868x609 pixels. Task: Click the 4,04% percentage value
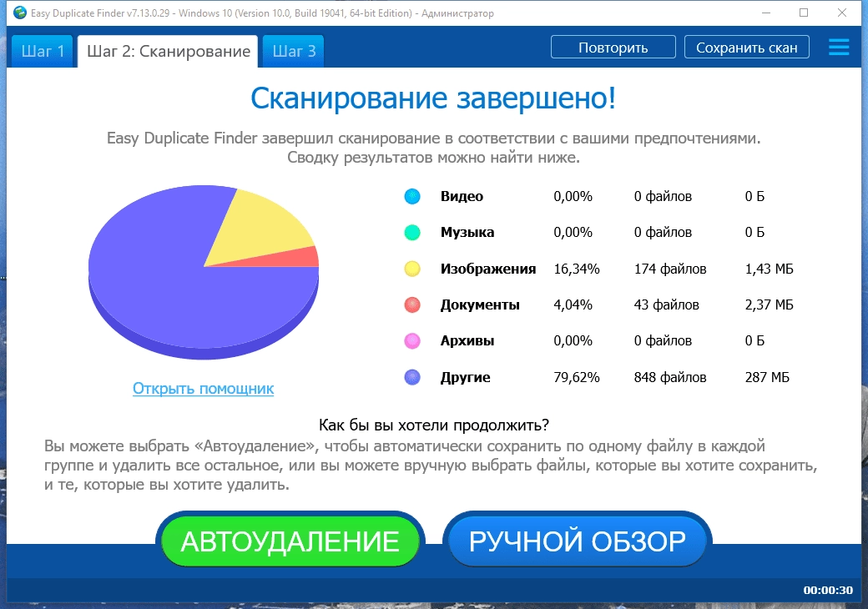573,304
